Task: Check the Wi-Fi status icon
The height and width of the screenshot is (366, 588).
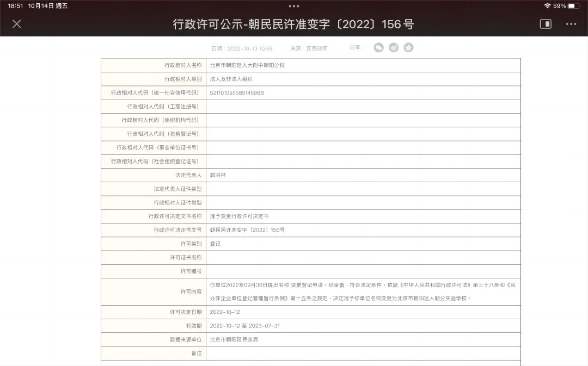Action: coord(547,5)
